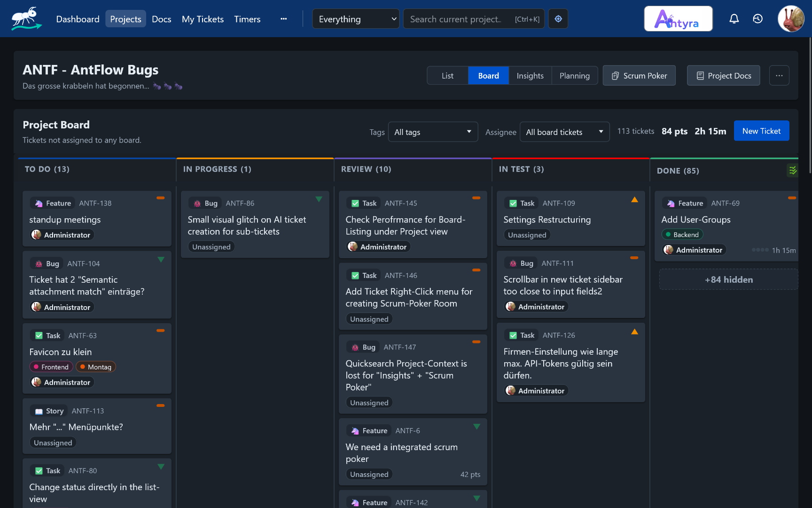Click Bug type badge on ANTF-86
Viewport: 812px width, 508px height.
pyautogui.click(x=205, y=203)
